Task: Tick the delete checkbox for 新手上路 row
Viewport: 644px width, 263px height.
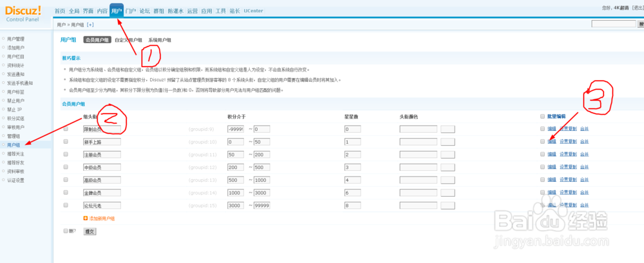Action: click(66, 142)
